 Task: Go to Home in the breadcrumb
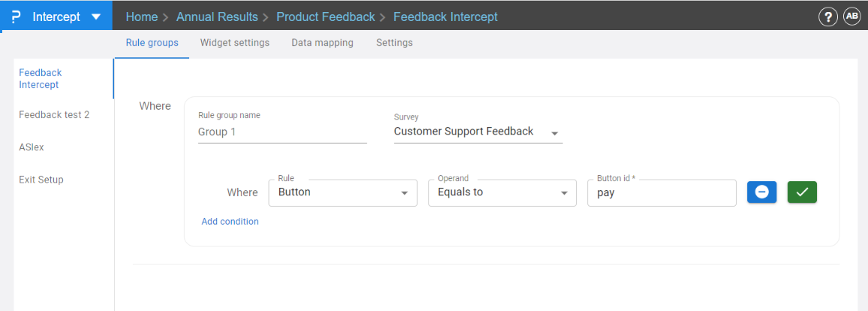tap(142, 17)
